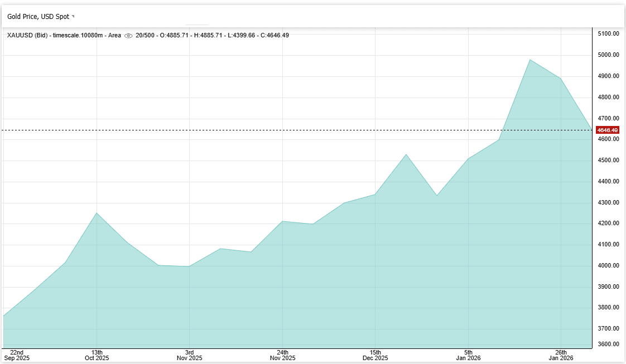This screenshot has height=364, width=626.
Task: Click the 3700.00 price axis label
Action: (609, 328)
